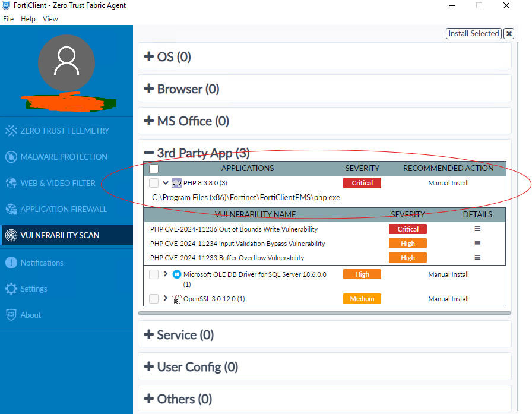The width and height of the screenshot is (532, 414).
Task: Check the PHP 8.3.8.0 checkbox
Action: pos(154,183)
